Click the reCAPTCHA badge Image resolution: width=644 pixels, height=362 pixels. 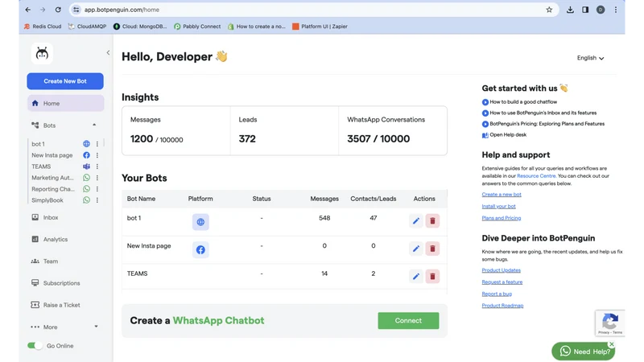(x=610, y=323)
